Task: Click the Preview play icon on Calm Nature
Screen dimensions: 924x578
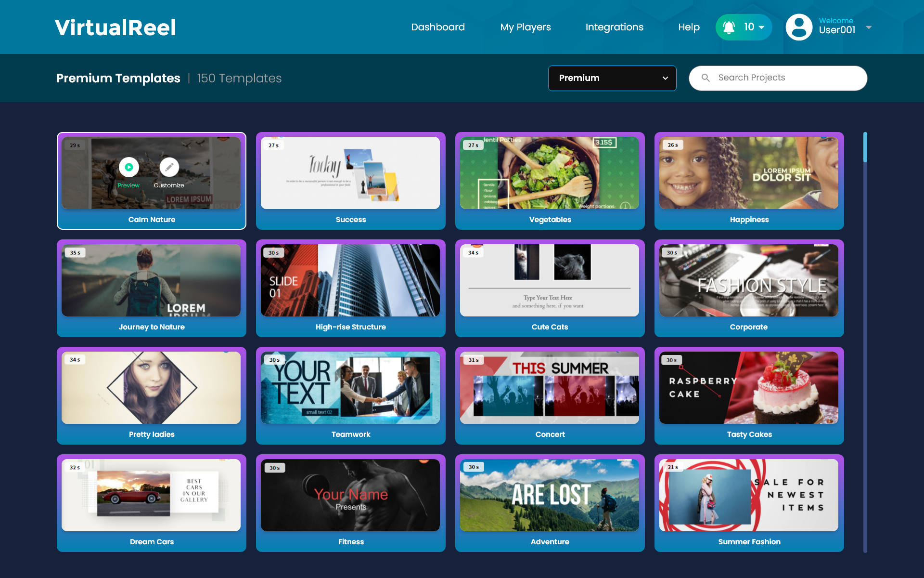Action: click(x=129, y=167)
